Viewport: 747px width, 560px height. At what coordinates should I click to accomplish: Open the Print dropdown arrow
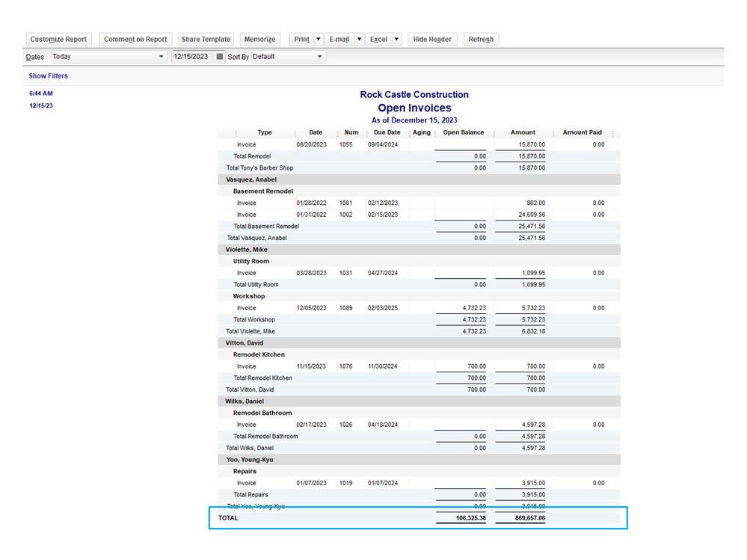(x=319, y=40)
